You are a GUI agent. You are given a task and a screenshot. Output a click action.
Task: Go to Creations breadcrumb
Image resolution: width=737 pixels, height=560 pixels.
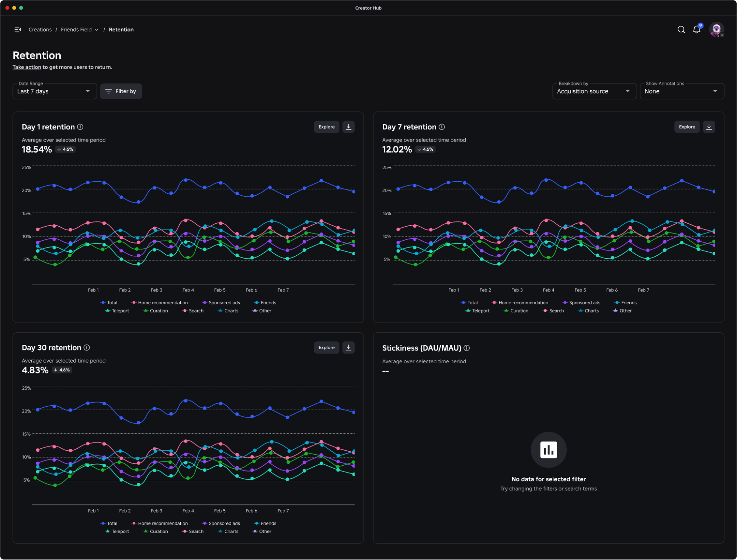(40, 29)
